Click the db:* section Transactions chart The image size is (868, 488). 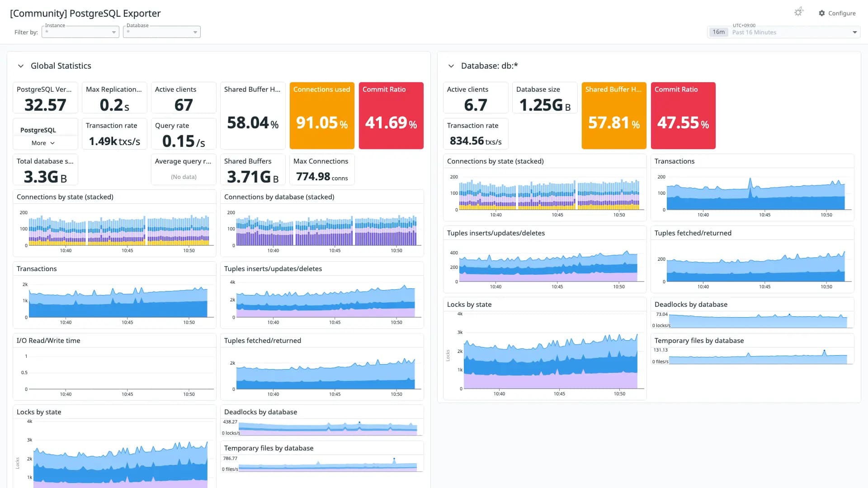click(x=752, y=188)
